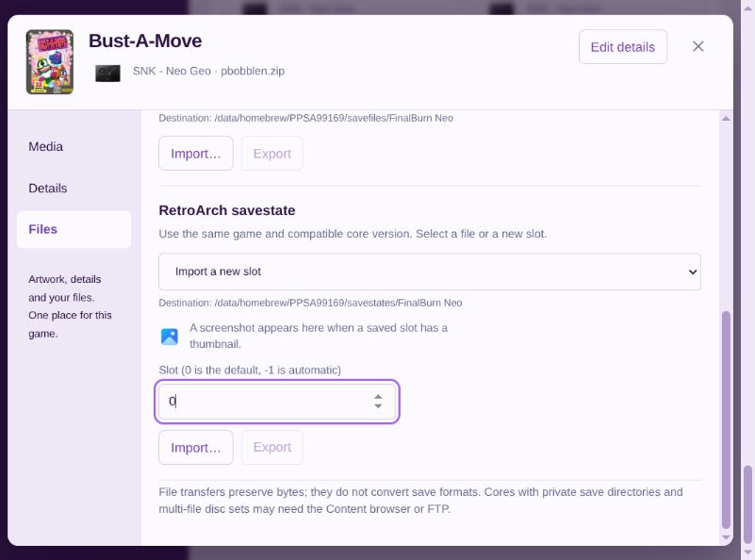Click the 'File transfers preserve bytes' note
The height and width of the screenshot is (560, 755).
coord(420,501)
